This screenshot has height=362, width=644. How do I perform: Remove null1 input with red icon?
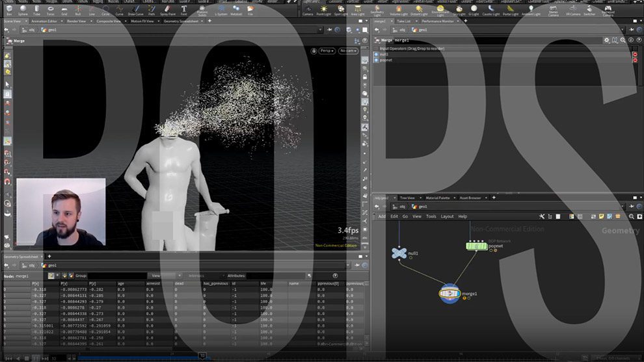[635, 54]
